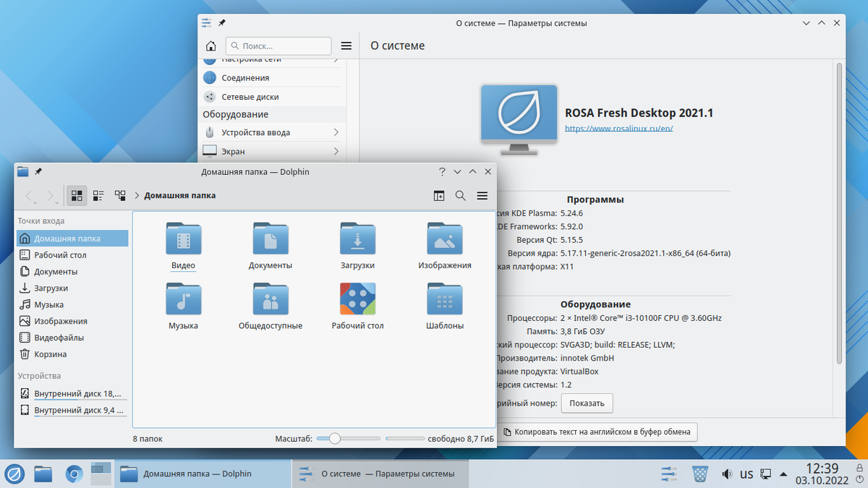Open the Музыка folder icon in file view

click(183, 299)
